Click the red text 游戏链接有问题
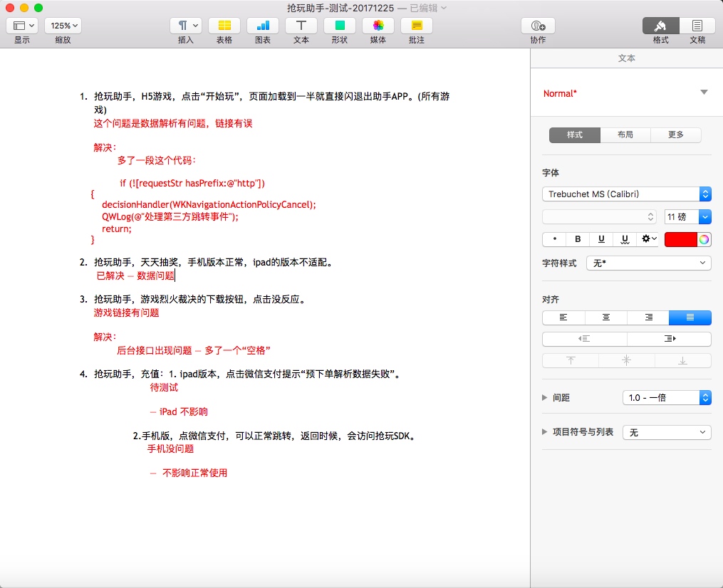Image resolution: width=723 pixels, height=588 pixels. click(126, 313)
